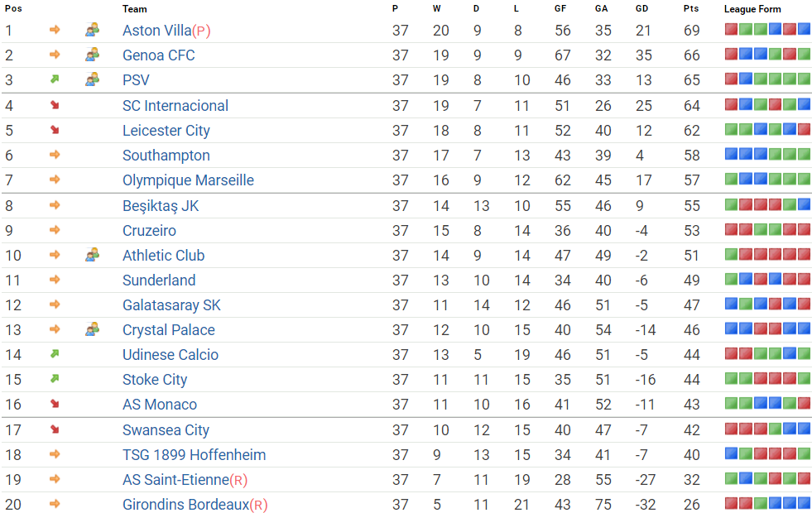
Task: Click first form square in Aston Villa row
Action: coord(731,30)
